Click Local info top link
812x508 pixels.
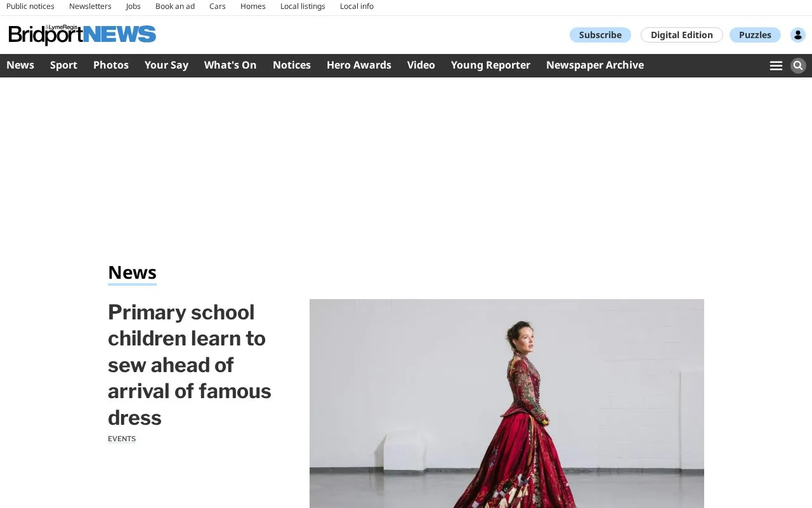pos(357,6)
